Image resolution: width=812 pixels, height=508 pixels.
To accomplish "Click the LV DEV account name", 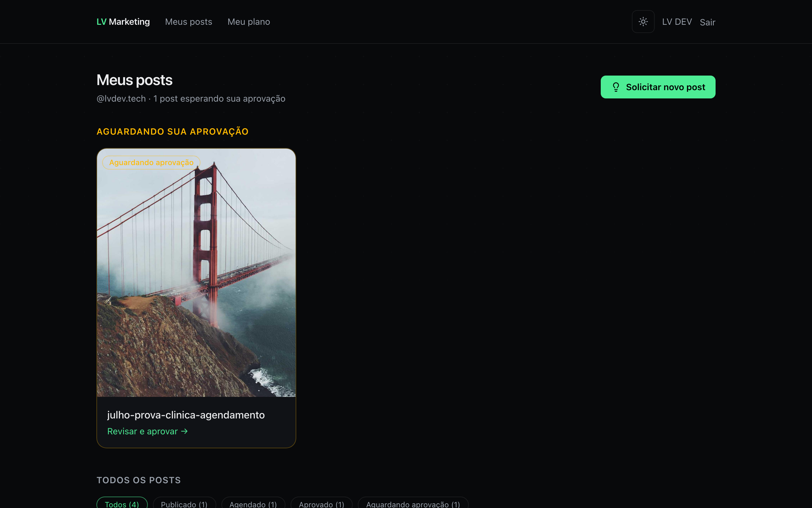I will tap(677, 22).
